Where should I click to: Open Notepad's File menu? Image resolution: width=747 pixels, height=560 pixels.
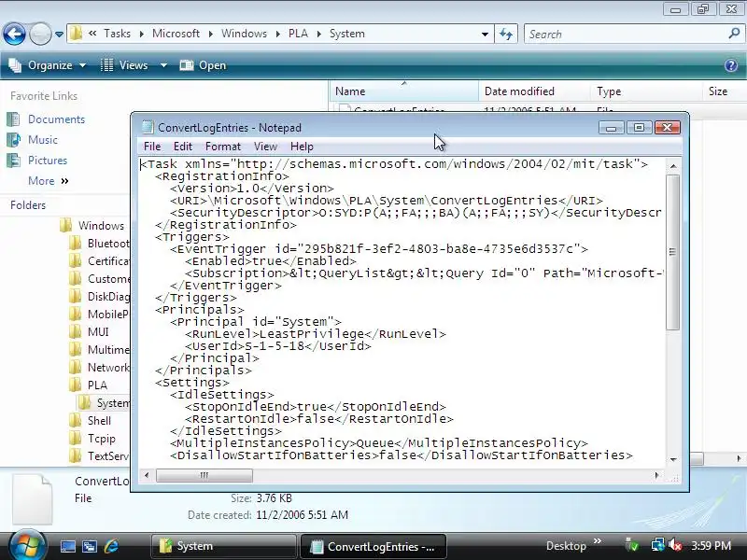[x=152, y=147]
